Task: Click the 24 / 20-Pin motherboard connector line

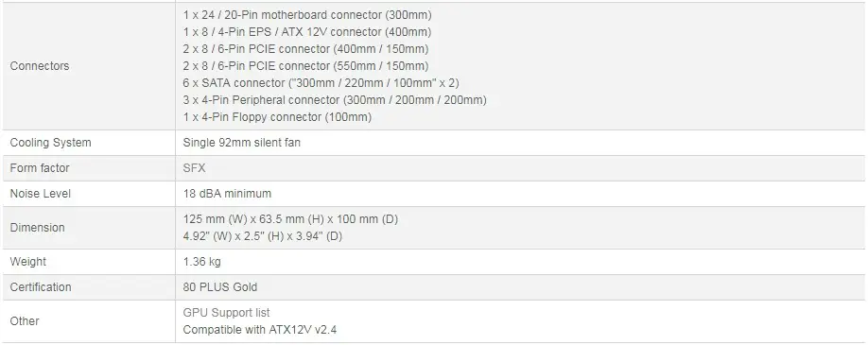Action: point(307,15)
